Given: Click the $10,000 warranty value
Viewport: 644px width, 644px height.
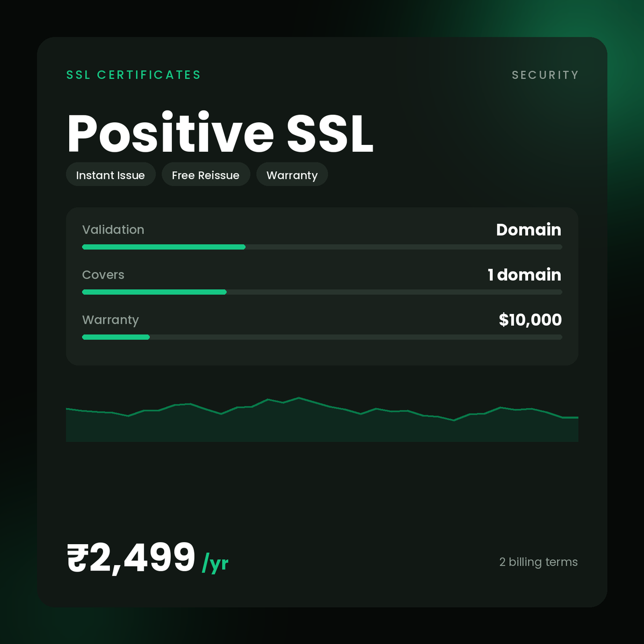Looking at the screenshot, I should (x=530, y=320).
